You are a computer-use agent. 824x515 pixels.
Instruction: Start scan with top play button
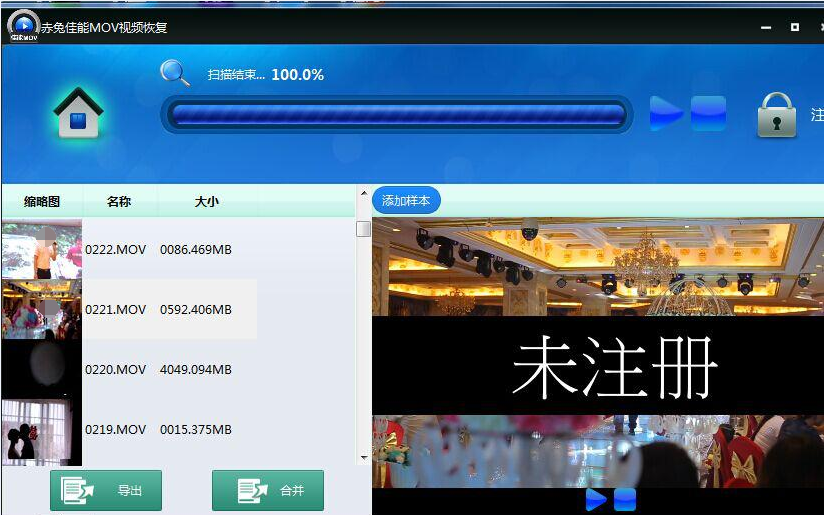[666, 114]
